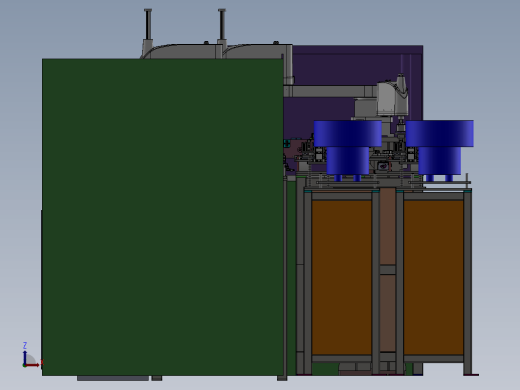The width and height of the screenshot is (520, 390).
Task: Select the left vertical rod on top
Action: click(x=148, y=25)
